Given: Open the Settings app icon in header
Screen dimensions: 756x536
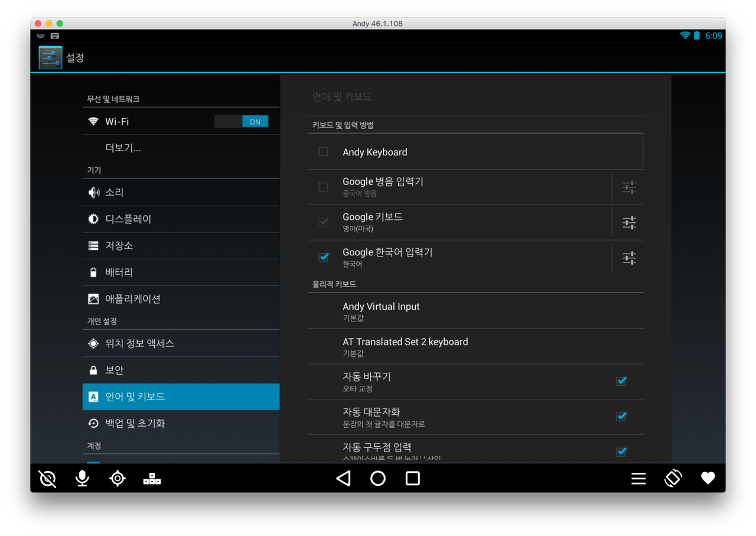Looking at the screenshot, I should [50, 57].
